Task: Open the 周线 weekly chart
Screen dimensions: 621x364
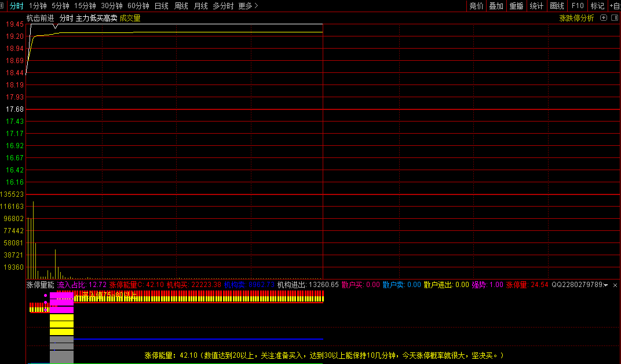Action: coord(181,6)
